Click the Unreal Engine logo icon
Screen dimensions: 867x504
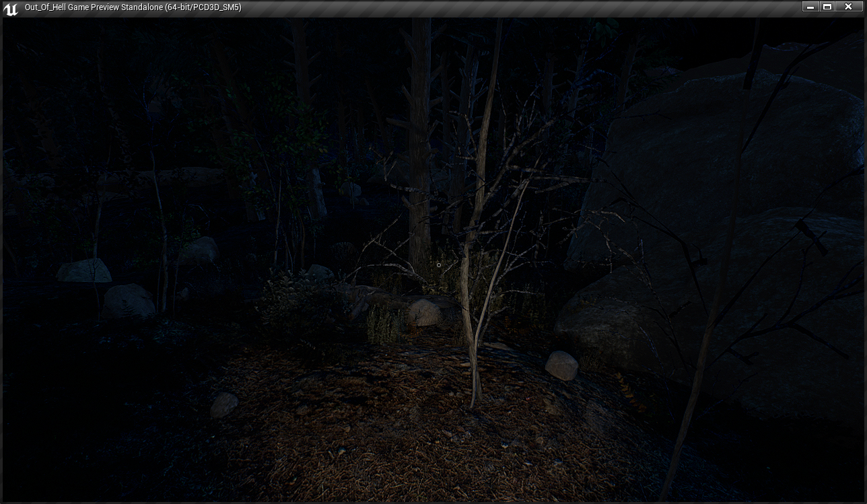tap(11, 8)
